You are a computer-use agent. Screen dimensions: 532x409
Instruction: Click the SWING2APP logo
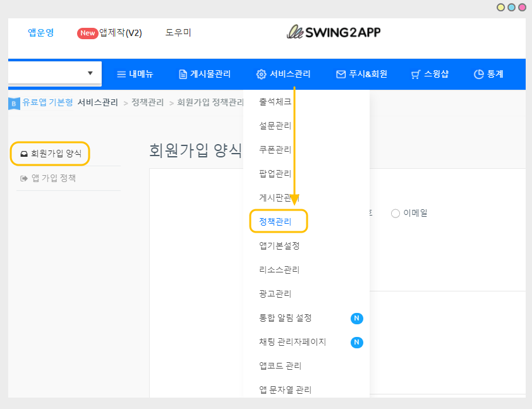point(334,32)
